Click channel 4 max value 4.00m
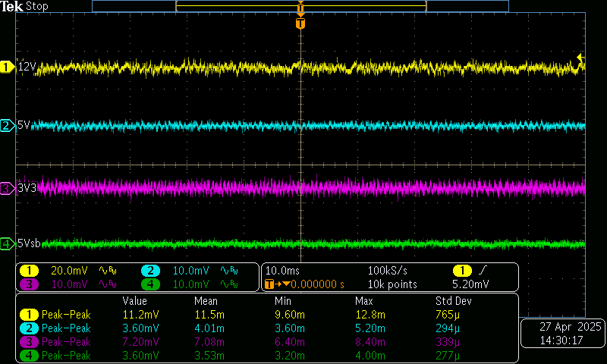This screenshot has width=607, height=364. tap(370, 356)
